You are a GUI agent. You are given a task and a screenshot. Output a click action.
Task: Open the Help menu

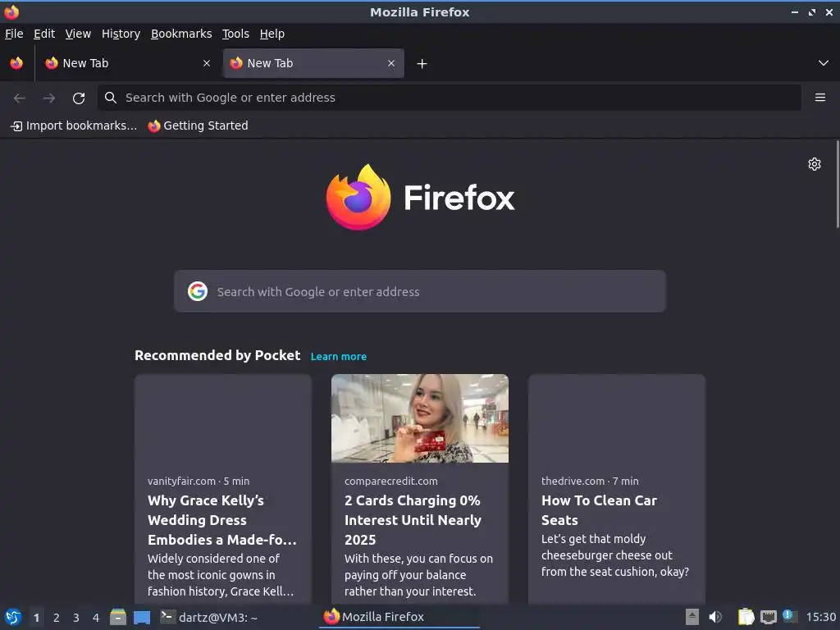(272, 34)
